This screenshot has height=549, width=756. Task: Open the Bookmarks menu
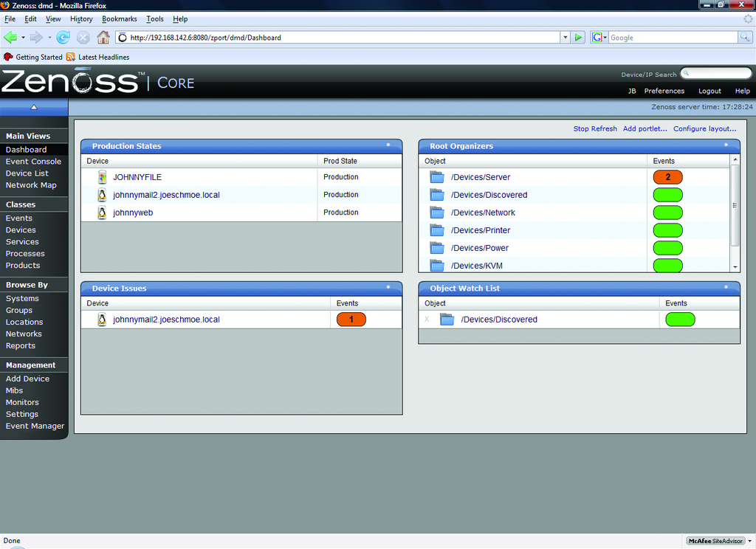coord(119,18)
